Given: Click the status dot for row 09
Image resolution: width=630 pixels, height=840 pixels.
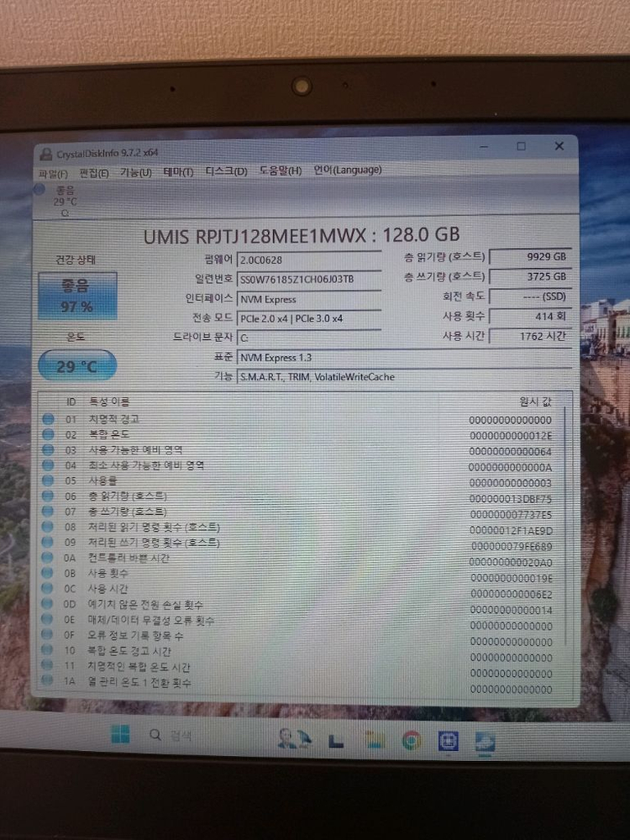Looking at the screenshot, I should (x=48, y=542).
